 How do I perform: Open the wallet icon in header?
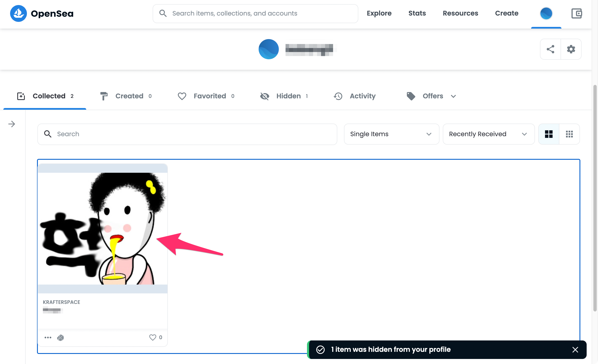[x=576, y=13]
